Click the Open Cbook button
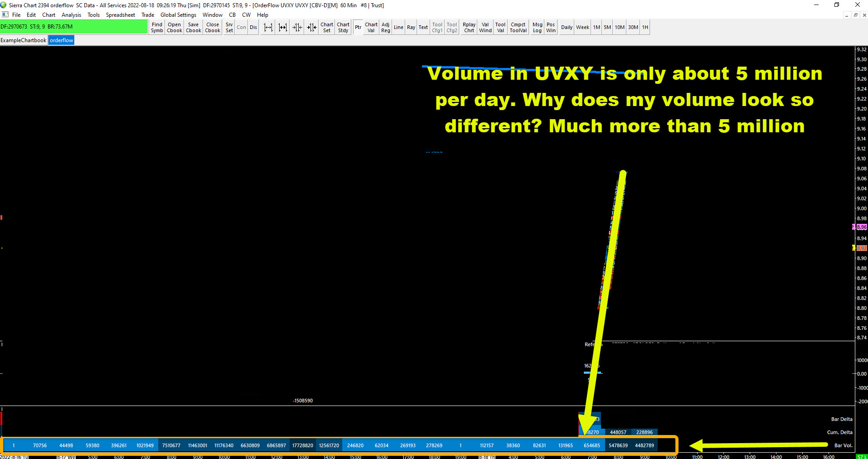 (x=175, y=28)
